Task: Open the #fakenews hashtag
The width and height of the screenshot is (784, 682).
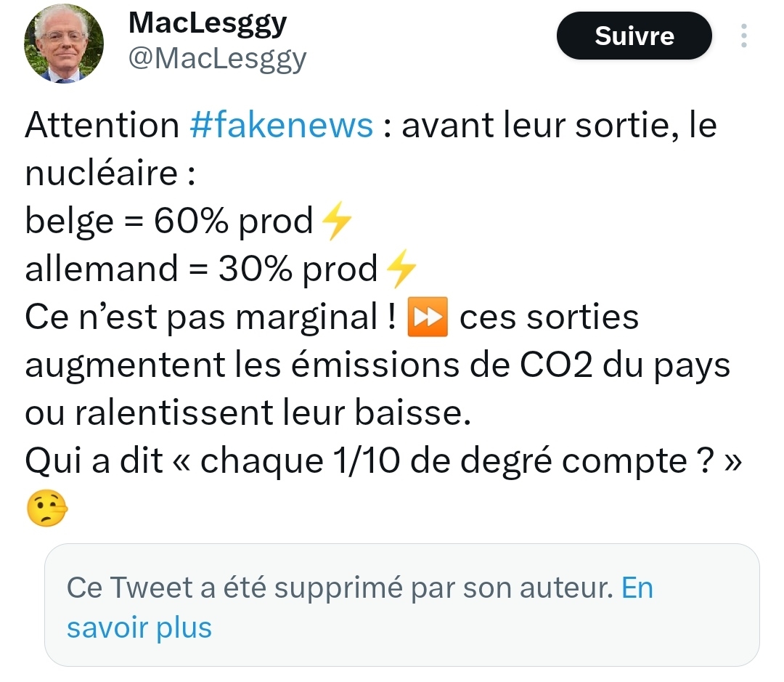Action: pos(281,126)
